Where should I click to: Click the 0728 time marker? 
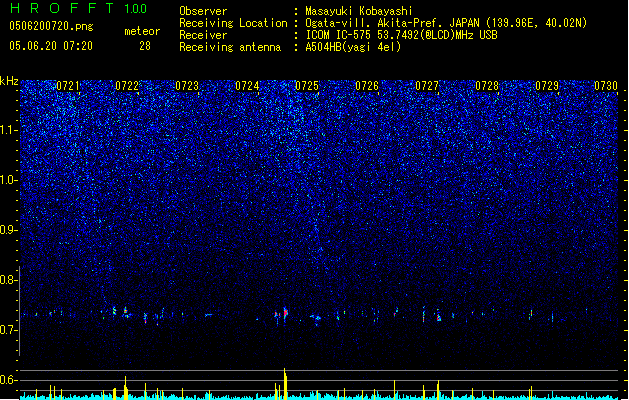[x=487, y=86]
